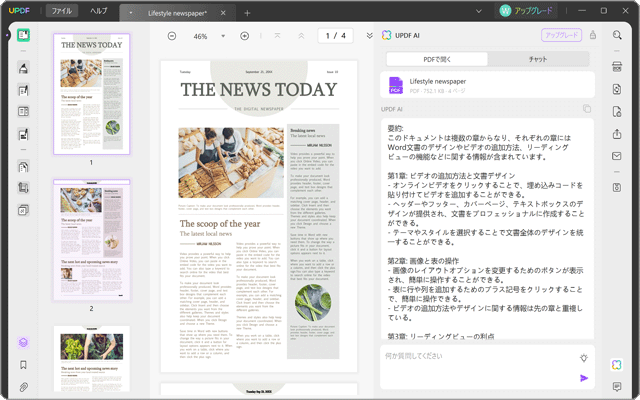Click the purple アップグレード button in AI panel

[561, 36]
